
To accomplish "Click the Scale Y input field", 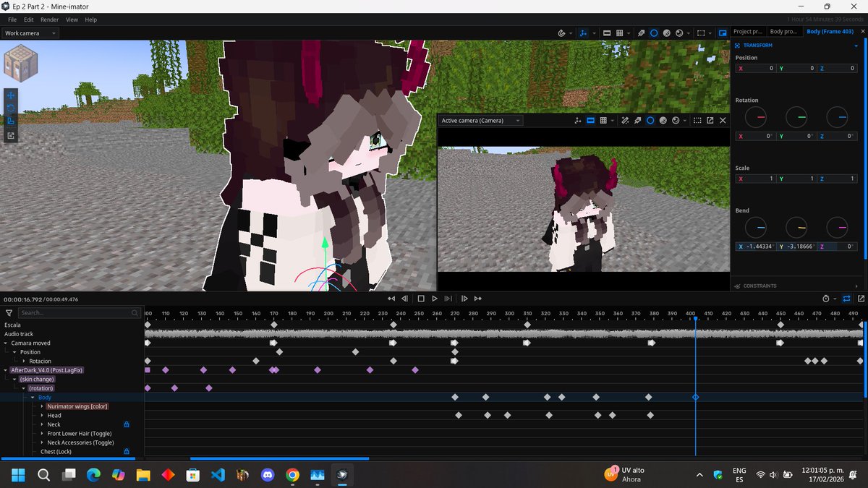I will pos(796,179).
